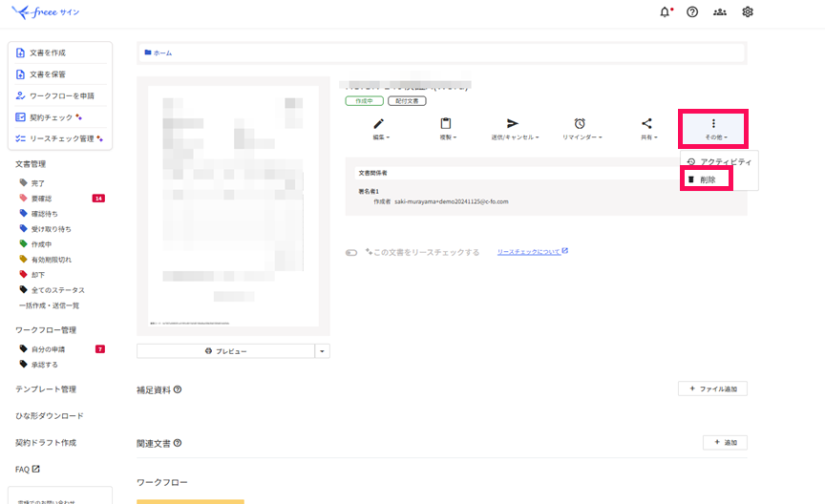Viewport: 825px width, 504px height.
Task: Click the 14 badge beside 要確認
Action: [x=98, y=199]
